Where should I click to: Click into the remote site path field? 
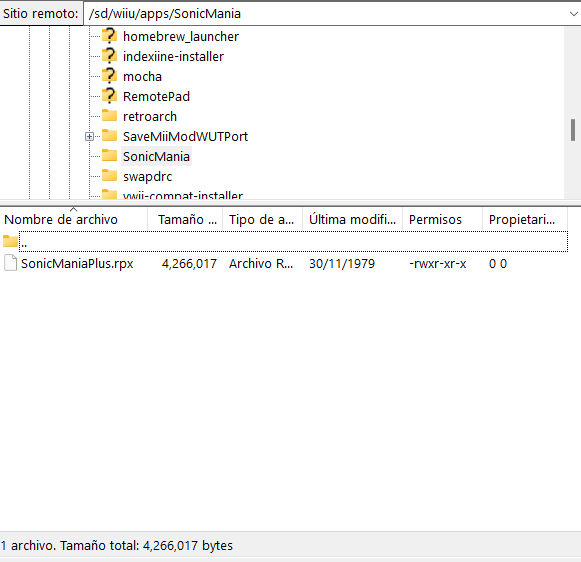[326, 14]
